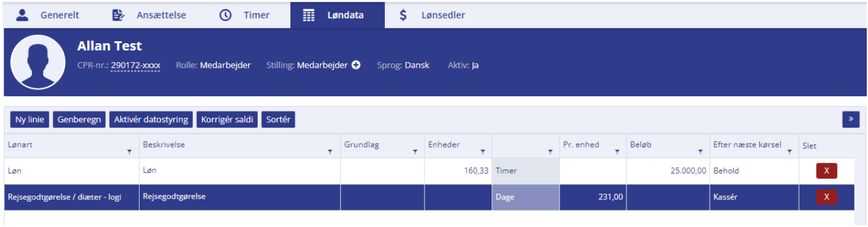Select the Dage unit cell
868x227 pixels.
coord(526,197)
